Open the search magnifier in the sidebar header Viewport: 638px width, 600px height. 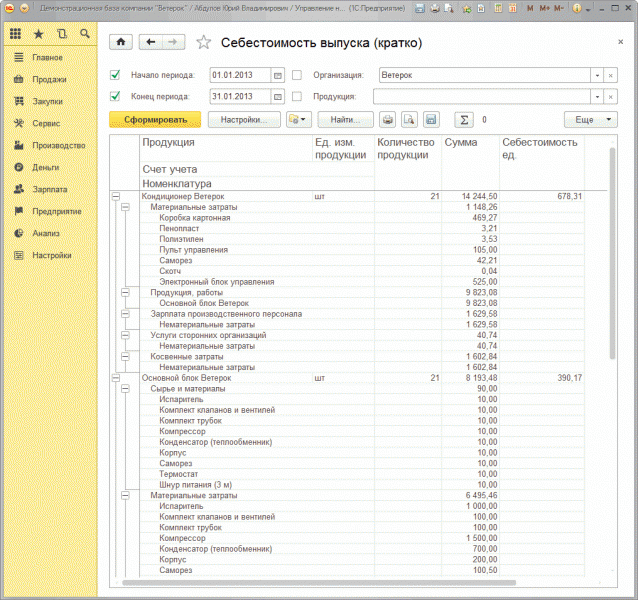[x=85, y=34]
